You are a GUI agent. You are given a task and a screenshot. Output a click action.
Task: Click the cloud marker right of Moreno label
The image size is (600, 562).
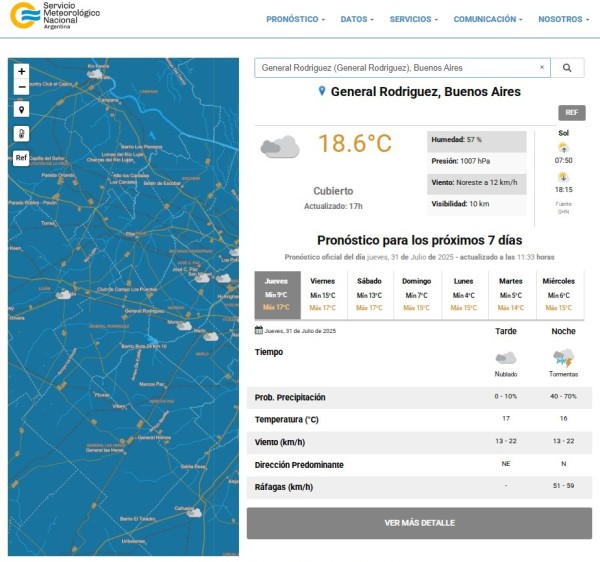click(x=184, y=326)
